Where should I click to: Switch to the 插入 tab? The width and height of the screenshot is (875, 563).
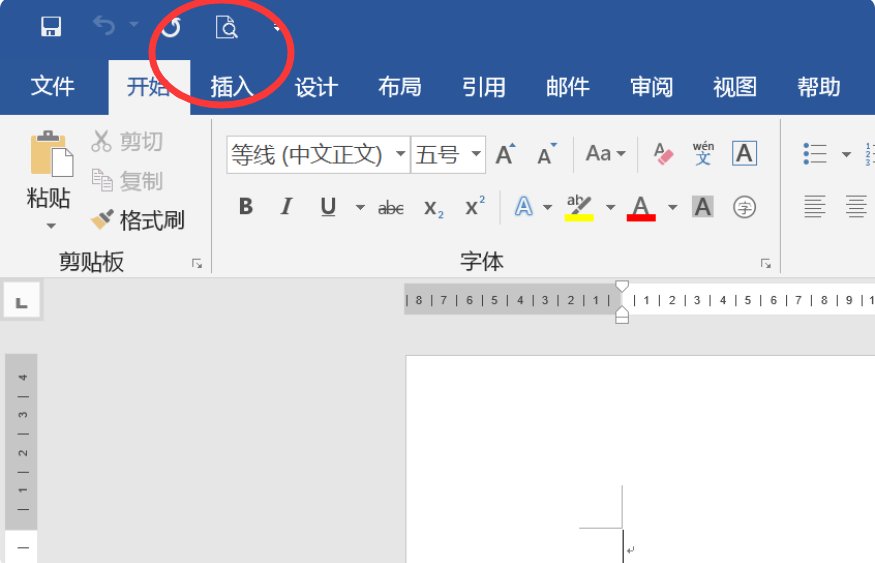click(232, 86)
